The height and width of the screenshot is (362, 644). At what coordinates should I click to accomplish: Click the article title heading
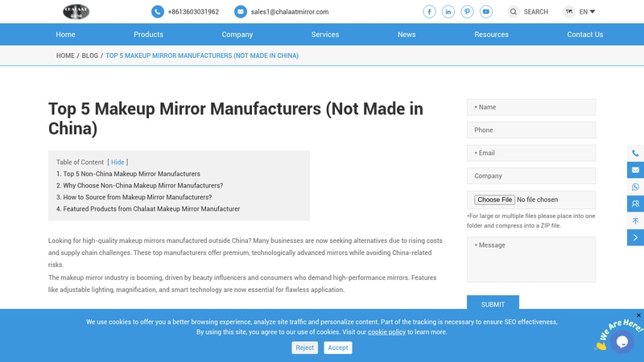[236, 118]
